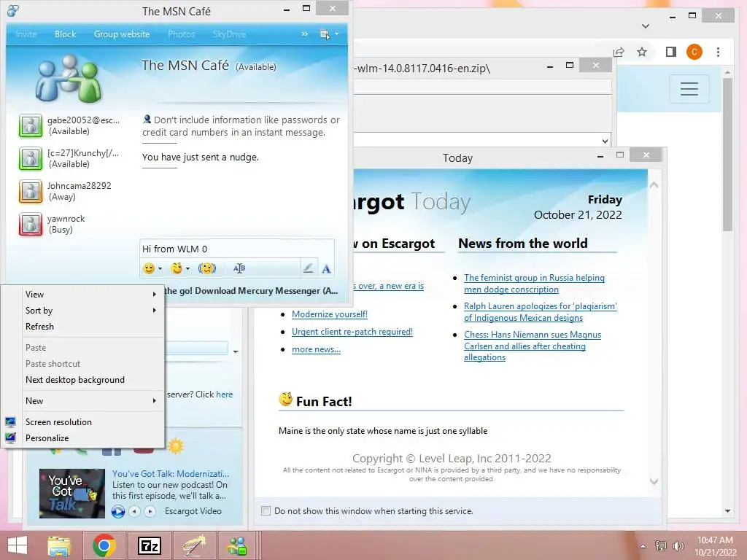Open File Explorer from taskbar
The width and height of the screenshot is (747, 560).
[x=59, y=545]
